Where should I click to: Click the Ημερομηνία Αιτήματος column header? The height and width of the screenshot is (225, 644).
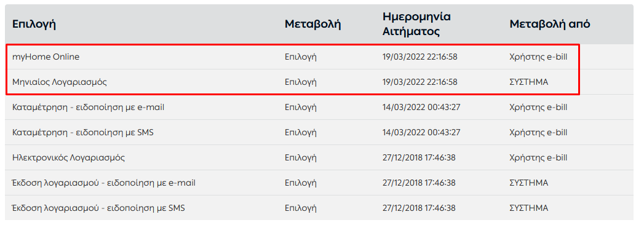tap(416, 24)
